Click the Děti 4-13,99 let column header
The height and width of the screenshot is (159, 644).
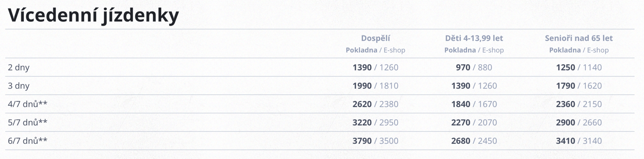pyautogui.click(x=474, y=38)
